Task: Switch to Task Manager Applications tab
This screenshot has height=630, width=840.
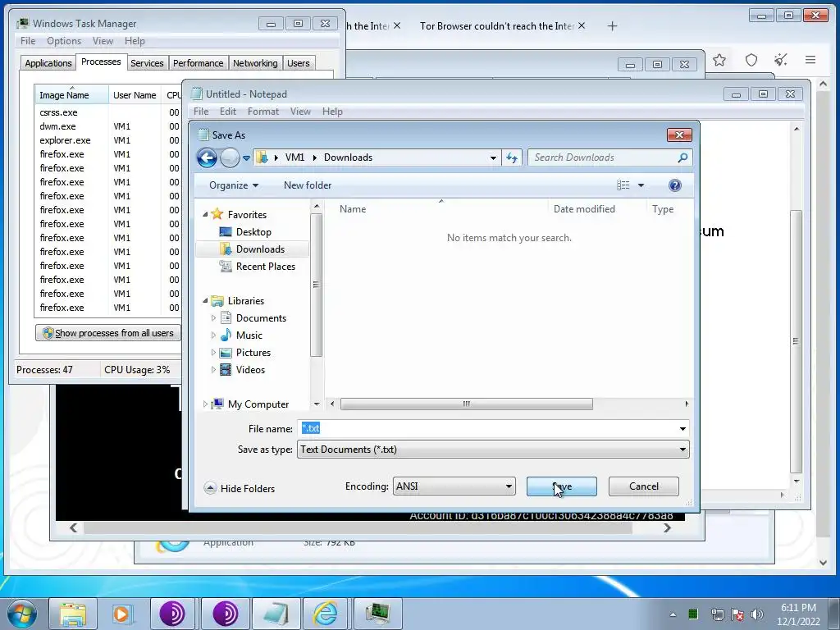Action: coord(48,63)
